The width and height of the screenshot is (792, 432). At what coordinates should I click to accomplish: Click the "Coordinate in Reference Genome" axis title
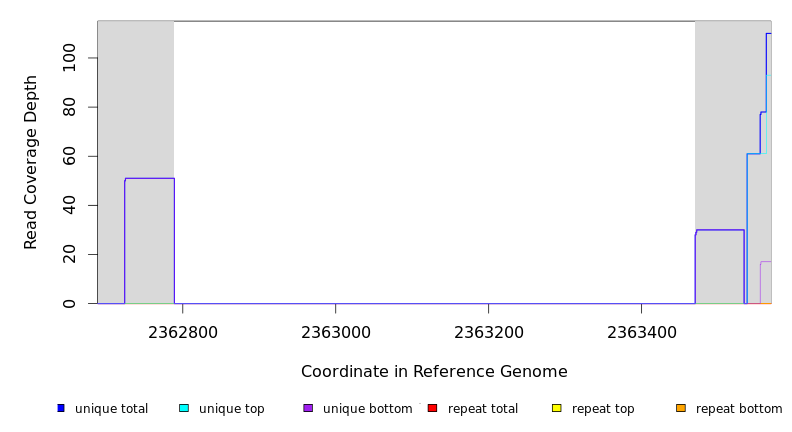(434, 372)
